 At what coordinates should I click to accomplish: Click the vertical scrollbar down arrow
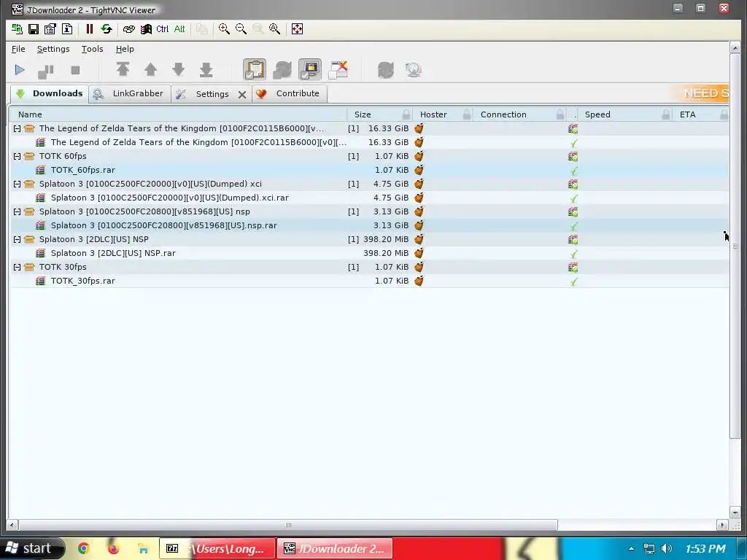pyautogui.click(x=735, y=513)
